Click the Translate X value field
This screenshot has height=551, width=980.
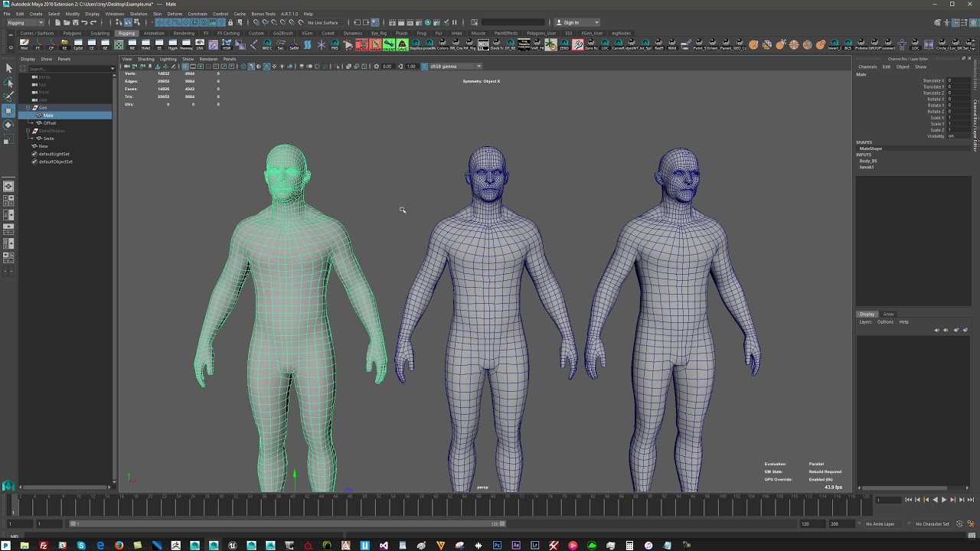pyautogui.click(x=959, y=80)
